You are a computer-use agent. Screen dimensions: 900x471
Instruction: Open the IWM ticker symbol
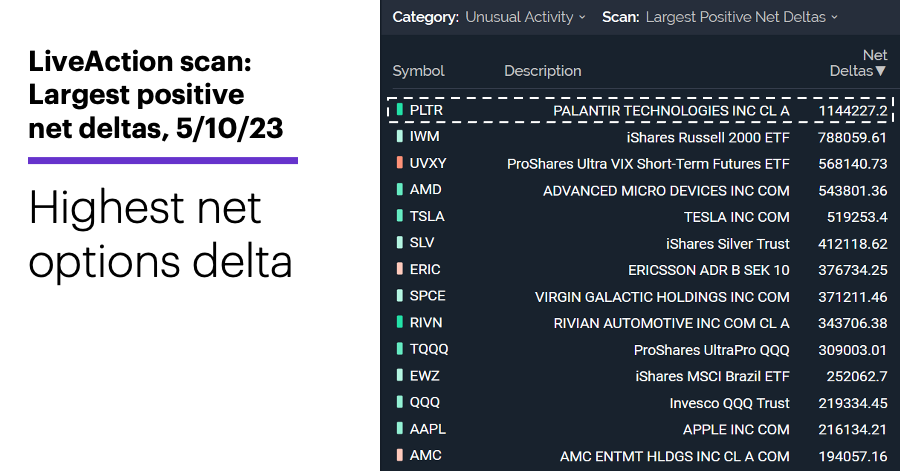[x=425, y=136]
